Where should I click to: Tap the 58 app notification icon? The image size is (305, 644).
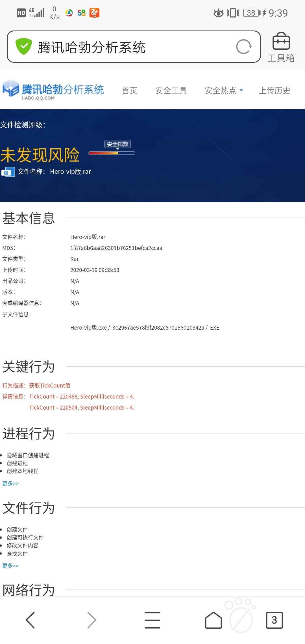82,13
